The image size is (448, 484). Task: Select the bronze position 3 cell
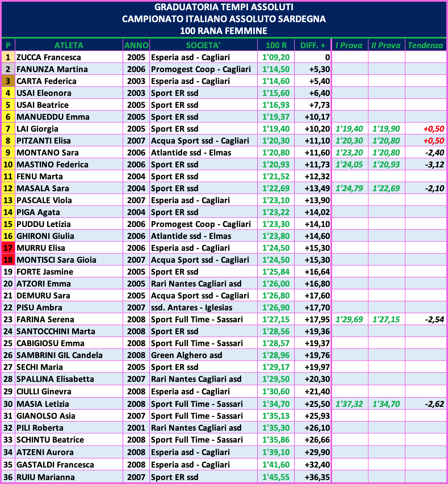[8, 81]
